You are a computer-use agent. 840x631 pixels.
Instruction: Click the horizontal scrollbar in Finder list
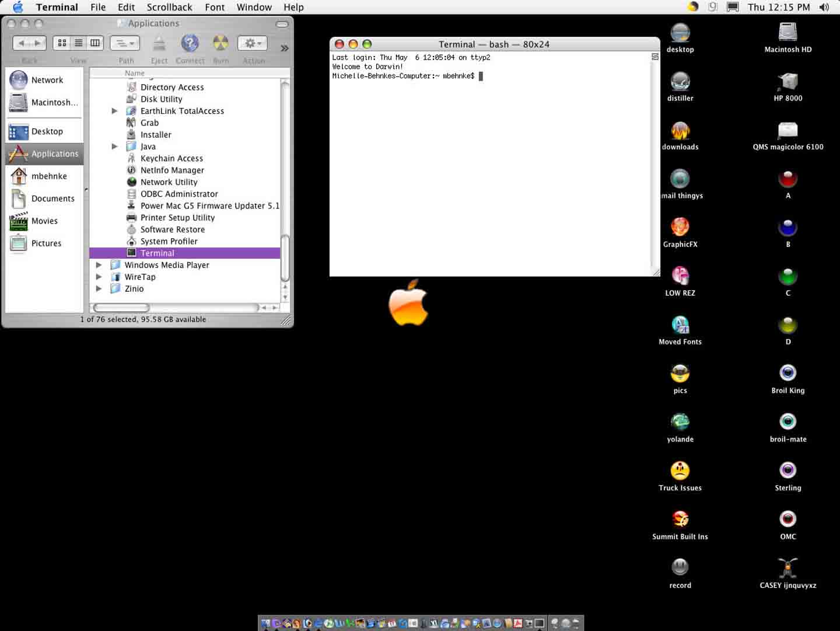175,308
